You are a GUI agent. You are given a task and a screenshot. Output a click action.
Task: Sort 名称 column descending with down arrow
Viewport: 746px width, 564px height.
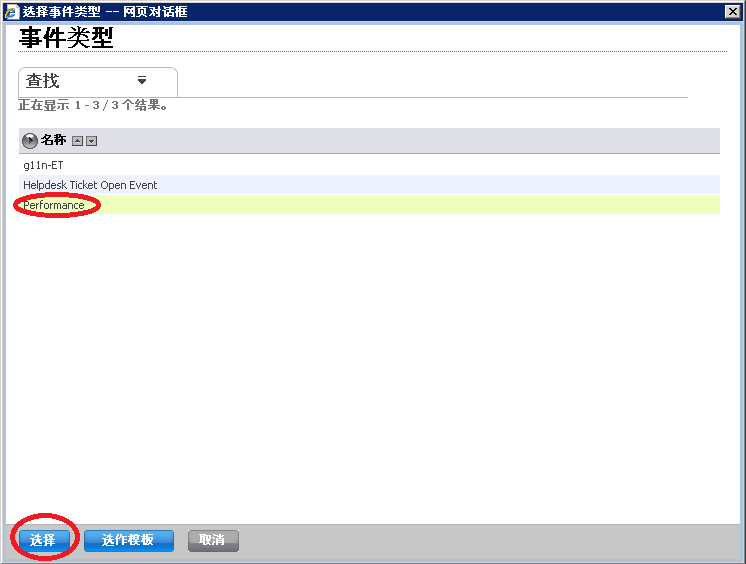[x=91, y=141]
